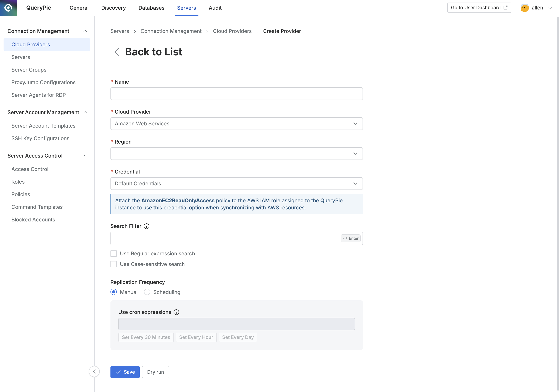The width and height of the screenshot is (559, 392).
Task: Click Connection Management breadcrumb link
Action: pos(171,31)
